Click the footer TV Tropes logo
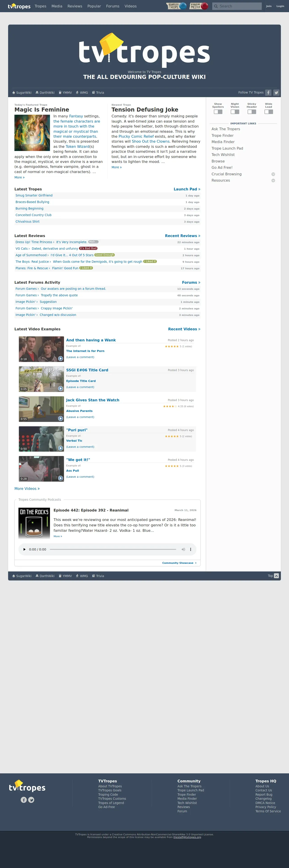This screenshot has height=868, width=289. (x=27, y=786)
